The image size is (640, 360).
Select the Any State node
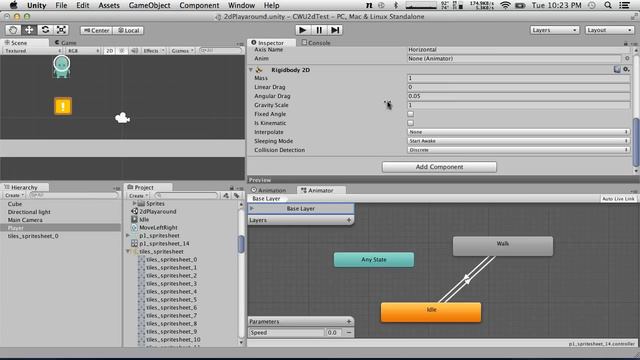[374, 260]
